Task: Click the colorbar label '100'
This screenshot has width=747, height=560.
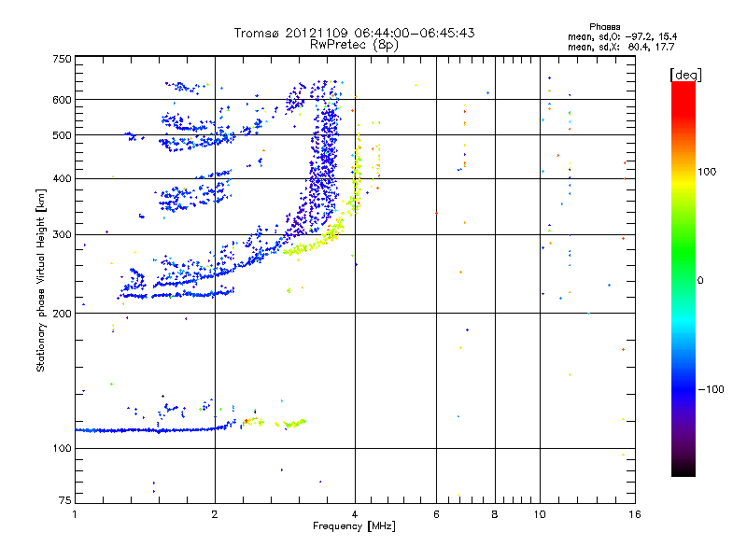Action: click(x=707, y=172)
